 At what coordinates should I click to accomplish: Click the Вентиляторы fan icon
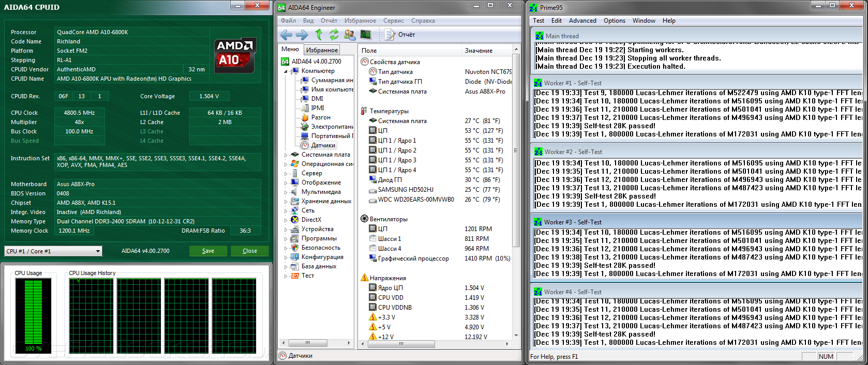tap(364, 219)
